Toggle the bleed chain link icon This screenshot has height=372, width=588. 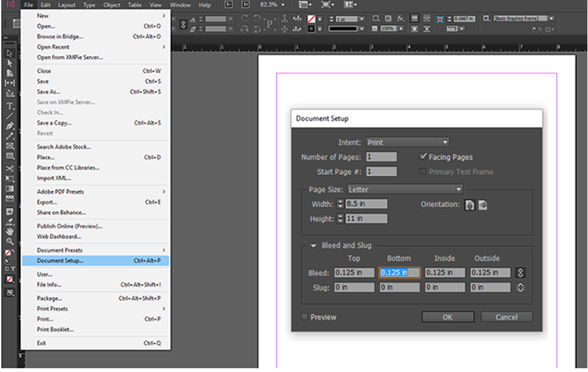coord(520,273)
